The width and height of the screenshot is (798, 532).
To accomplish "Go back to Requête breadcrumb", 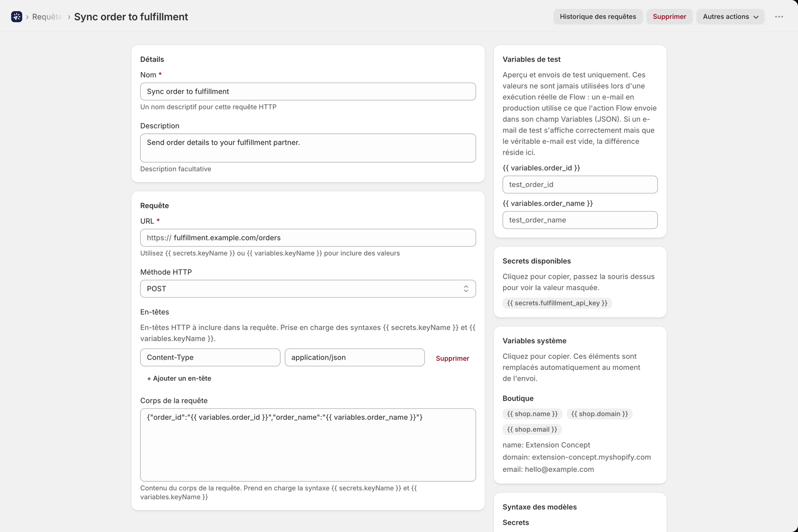I will point(47,17).
